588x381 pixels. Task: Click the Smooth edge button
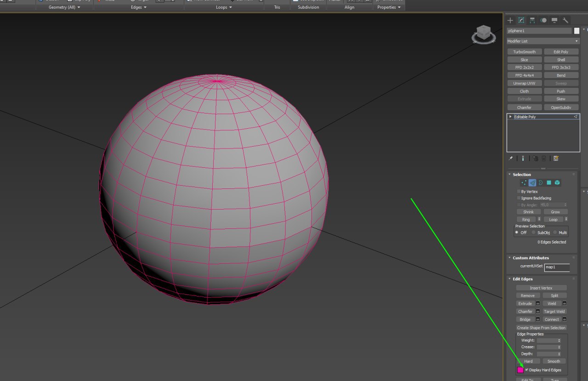point(554,361)
